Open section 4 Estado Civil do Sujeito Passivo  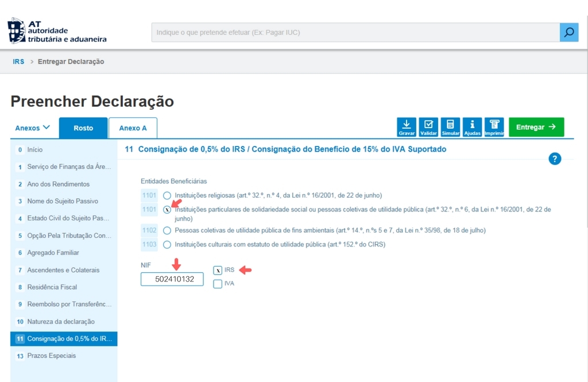64,218
